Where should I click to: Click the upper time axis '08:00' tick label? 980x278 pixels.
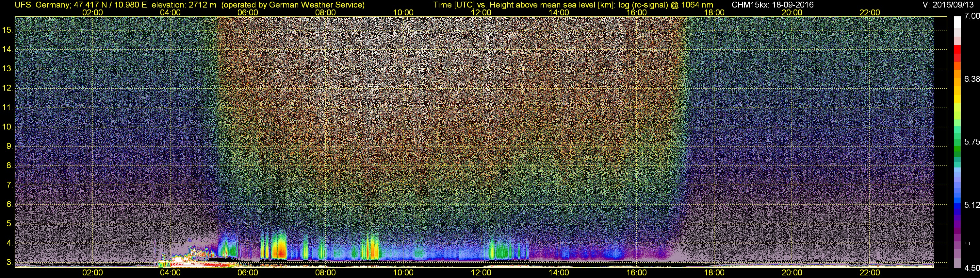(x=326, y=12)
